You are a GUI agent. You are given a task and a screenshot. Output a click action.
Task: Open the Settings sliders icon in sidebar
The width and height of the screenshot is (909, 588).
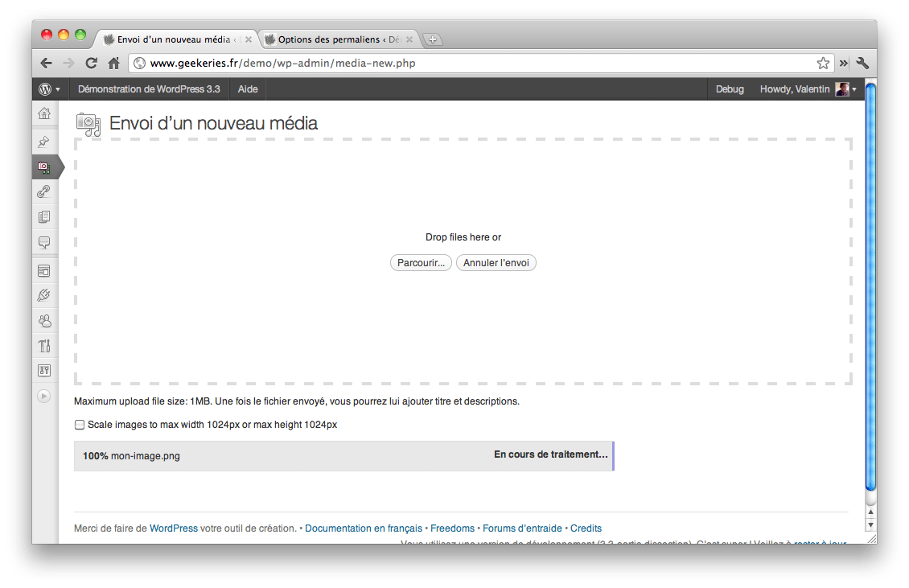coord(44,370)
